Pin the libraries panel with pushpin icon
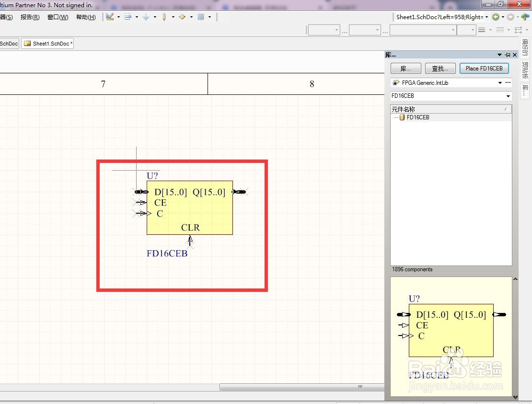The width and height of the screenshot is (532, 404). pyautogui.click(x=508, y=55)
